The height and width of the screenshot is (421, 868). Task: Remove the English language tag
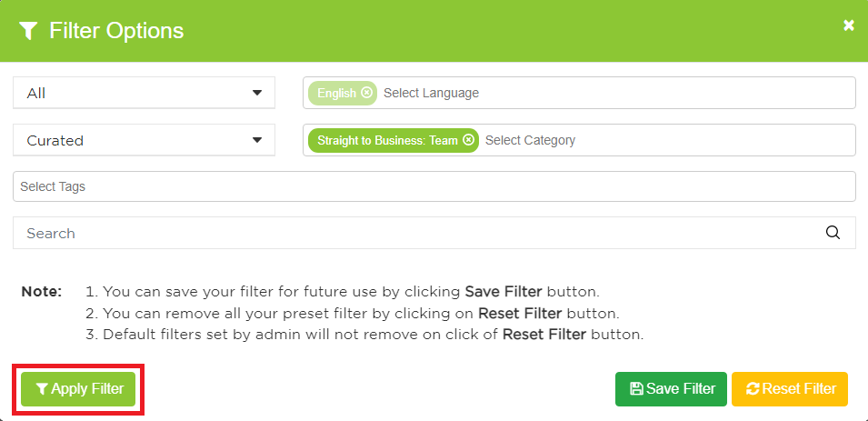[366, 93]
